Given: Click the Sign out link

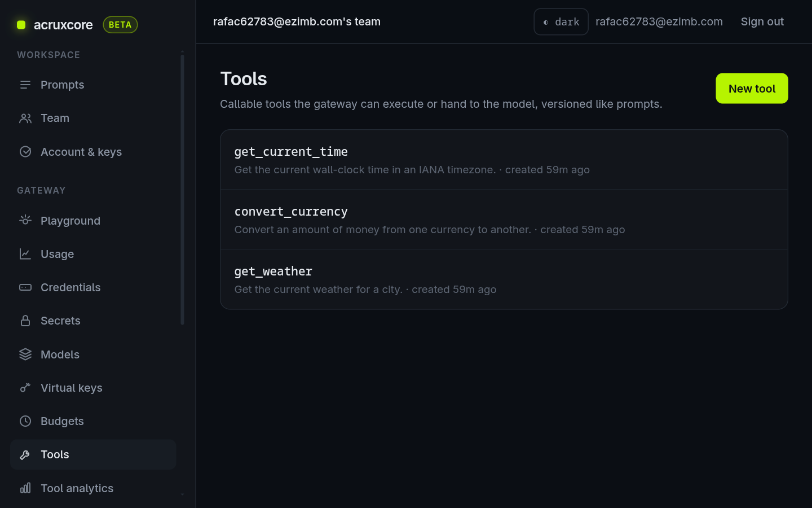Looking at the screenshot, I should click(762, 21).
